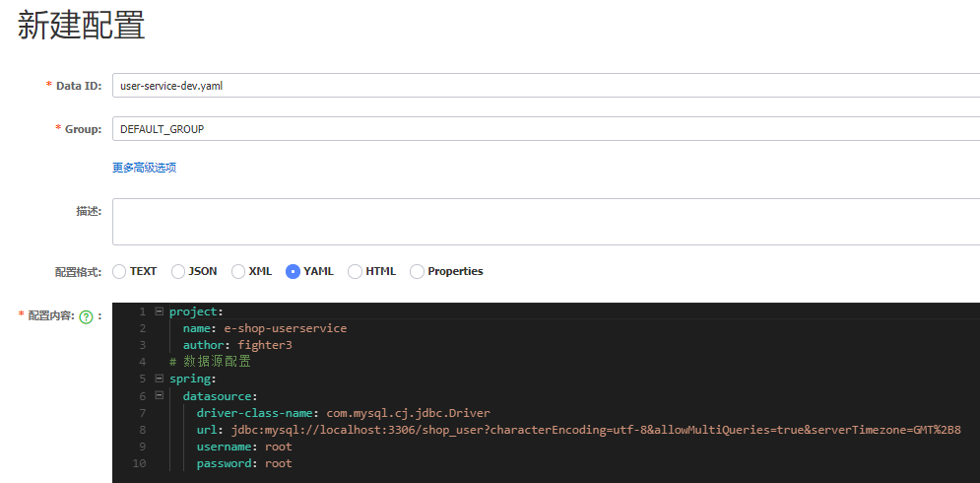Viewport: 980px width, 483px height.
Task: Select the TEXT format radio button
Action: (x=119, y=271)
